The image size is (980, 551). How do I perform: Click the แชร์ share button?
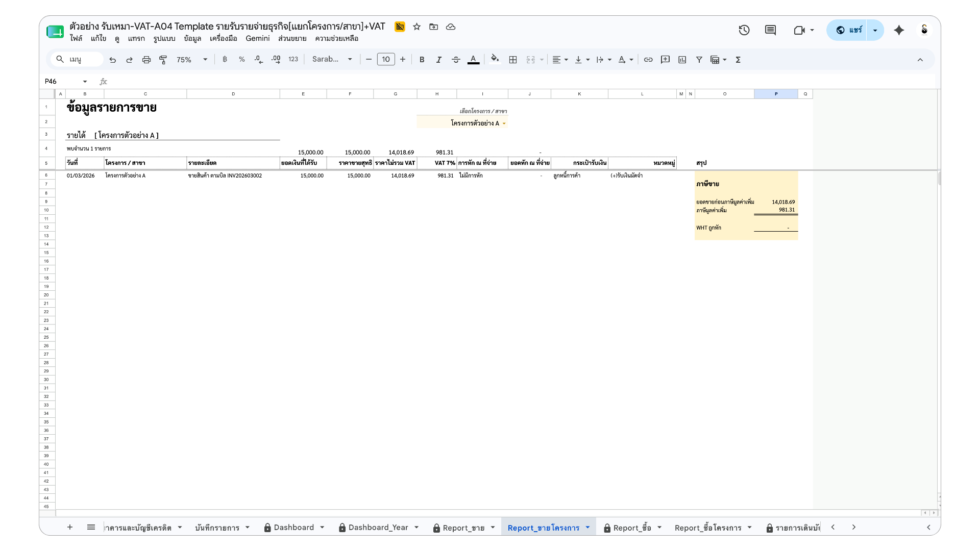point(848,30)
